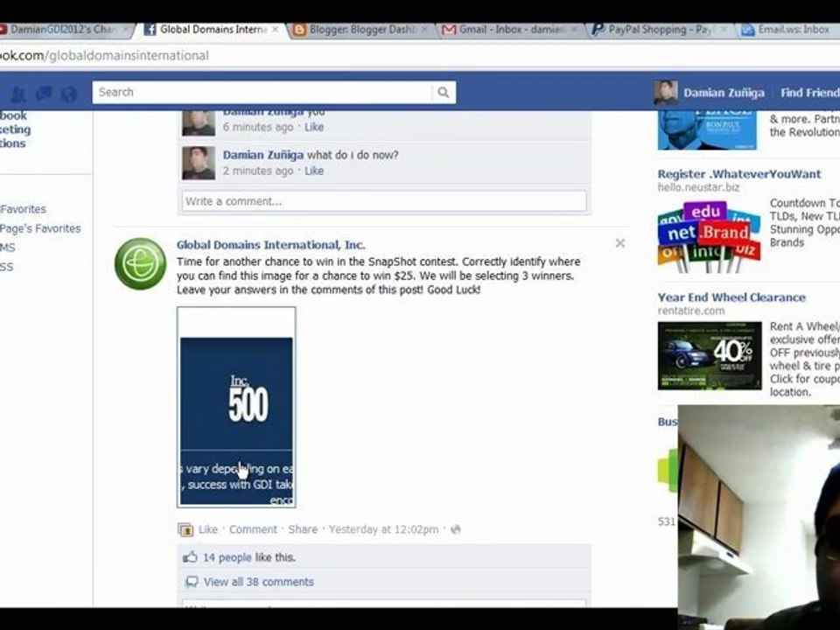Open the Register .WhateverYouWant ad title
Screen dimensions: 840x630
point(739,174)
